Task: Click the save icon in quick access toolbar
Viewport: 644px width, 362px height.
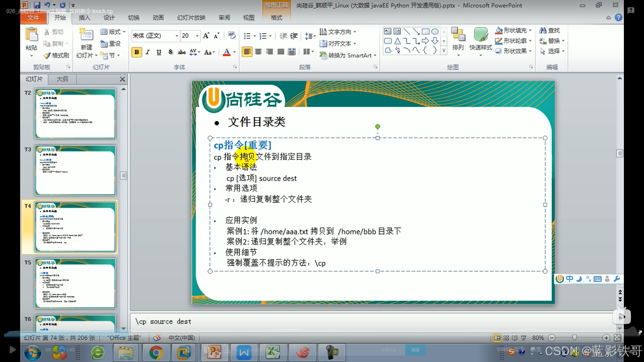Action: pyautogui.click(x=37, y=5)
